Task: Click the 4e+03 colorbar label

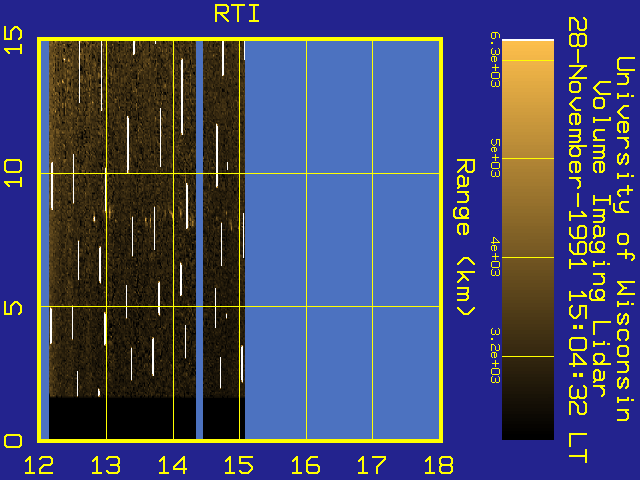Action: coord(495,258)
